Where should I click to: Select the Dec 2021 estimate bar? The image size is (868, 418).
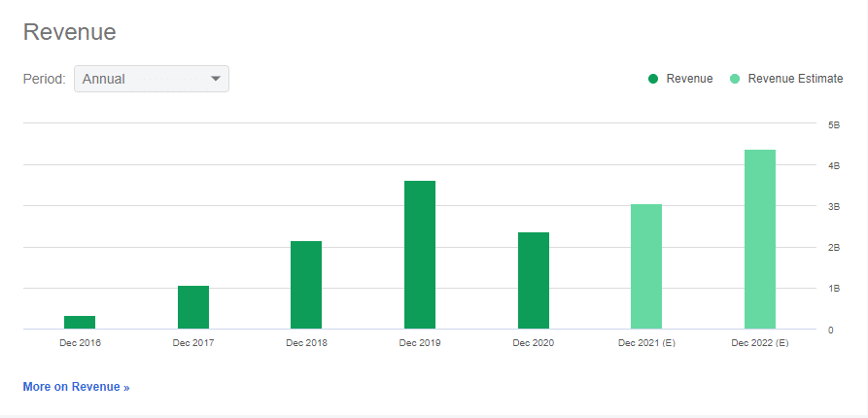[x=646, y=266]
